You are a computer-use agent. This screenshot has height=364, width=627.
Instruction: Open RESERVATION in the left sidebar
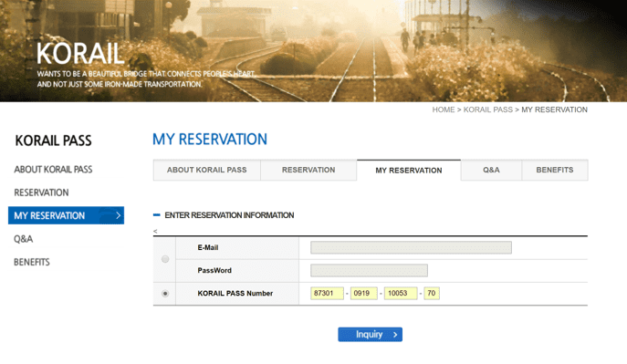(41, 192)
